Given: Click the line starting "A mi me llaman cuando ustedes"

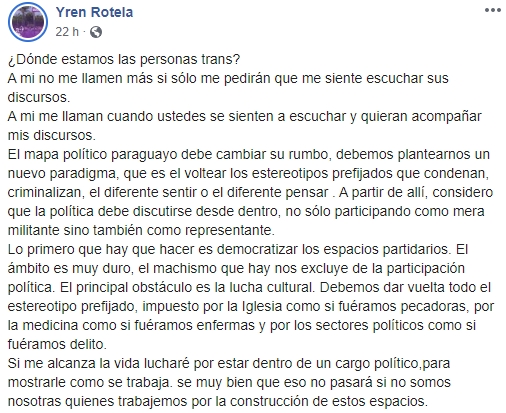Looking at the screenshot, I should (x=245, y=116).
